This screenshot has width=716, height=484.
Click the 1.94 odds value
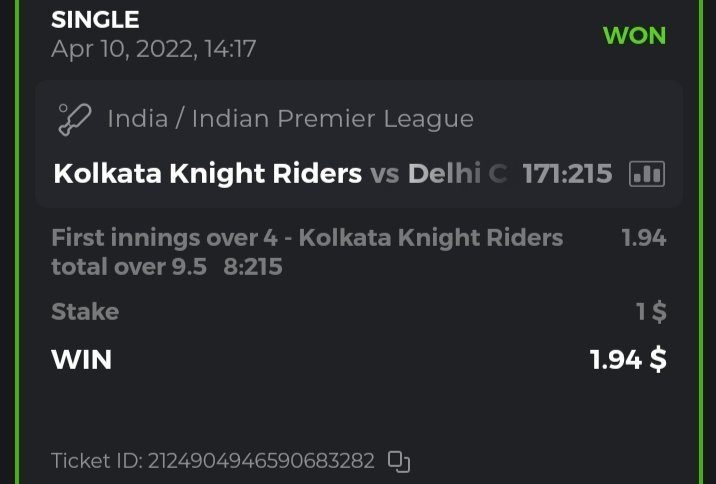pyautogui.click(x=643, y=238)
